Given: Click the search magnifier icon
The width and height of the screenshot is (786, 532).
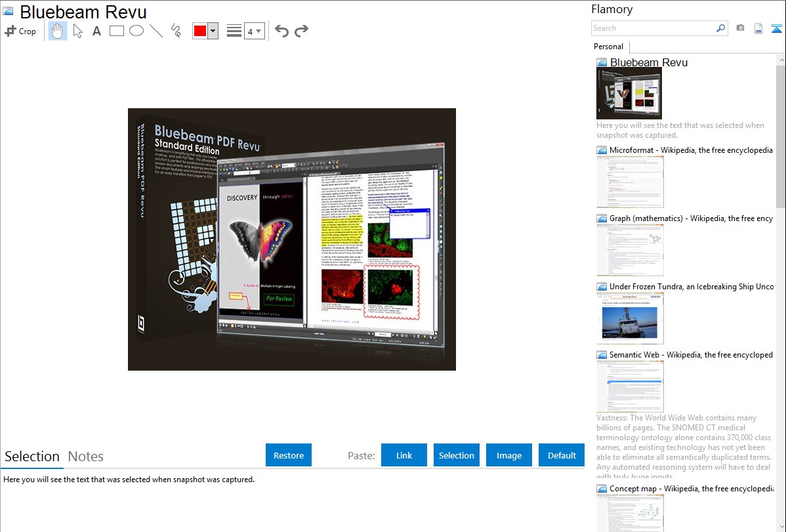Looking at the screenshot, I should [x=721, y=28].
